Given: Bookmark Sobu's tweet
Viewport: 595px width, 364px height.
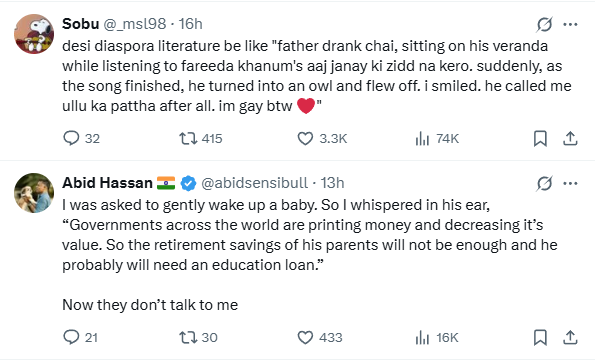Looking at the screenshot, I should tap(540, 139).
